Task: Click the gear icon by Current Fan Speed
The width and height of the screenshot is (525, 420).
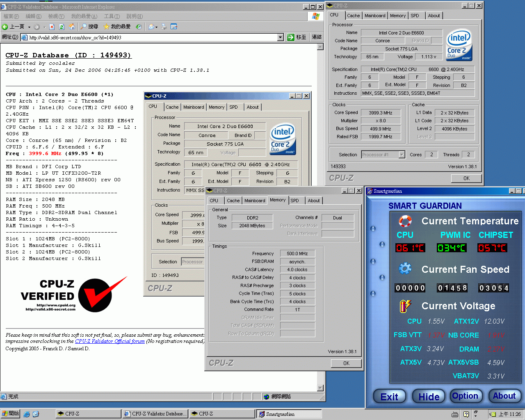Action: point(405,269)
